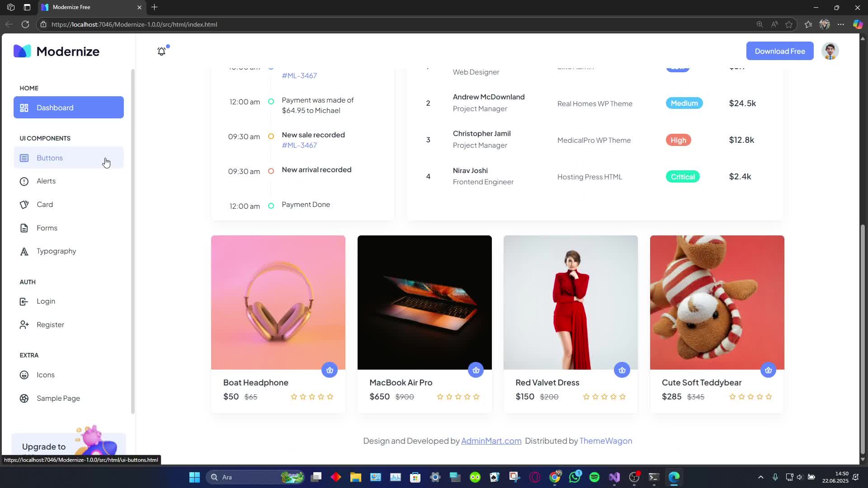
Task: Go to Dashboard in sidebar
Action: (69, 108)
